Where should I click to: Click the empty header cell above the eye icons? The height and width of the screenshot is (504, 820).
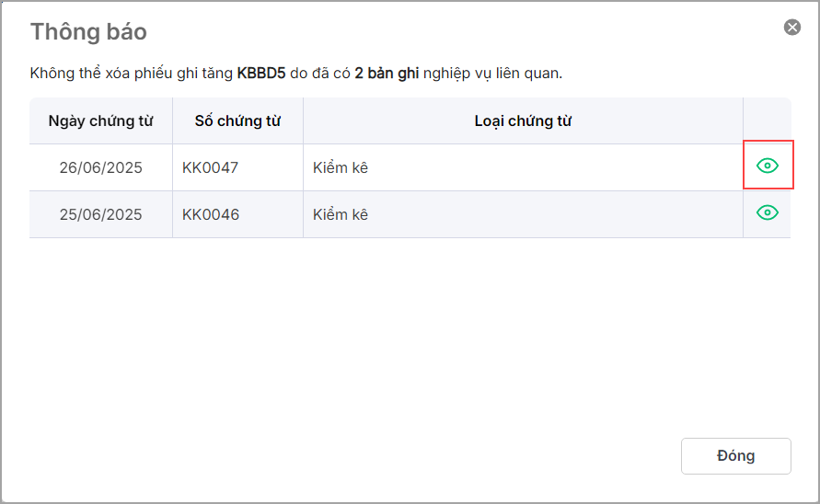pyautogui.click(x=767, y=120)
